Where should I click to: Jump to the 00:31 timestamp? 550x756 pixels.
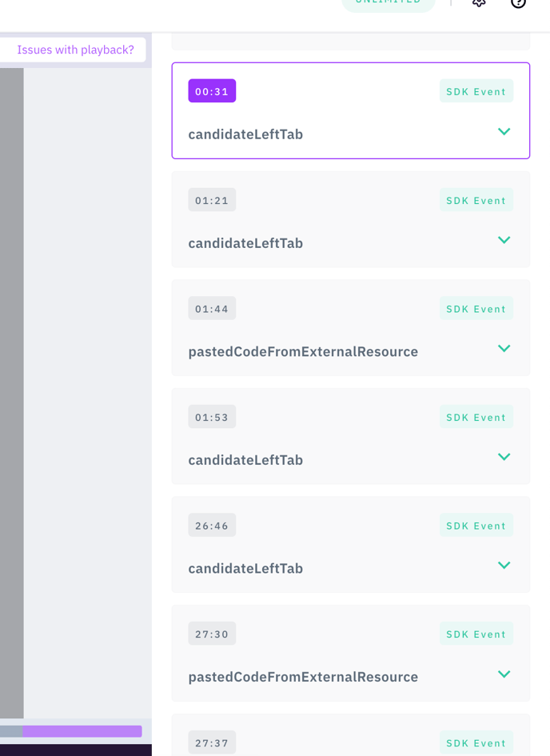click(x=212, y=91)
